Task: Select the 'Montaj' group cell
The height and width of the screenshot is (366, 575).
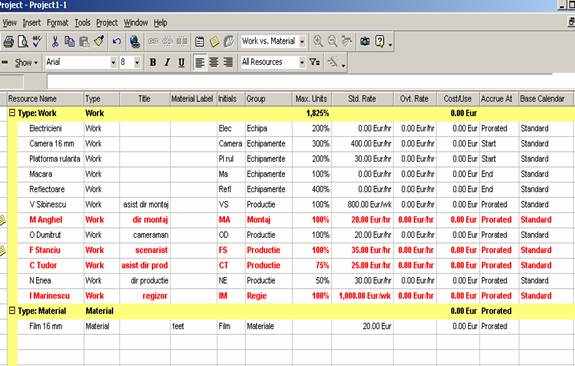Action: tap(269, 220)
